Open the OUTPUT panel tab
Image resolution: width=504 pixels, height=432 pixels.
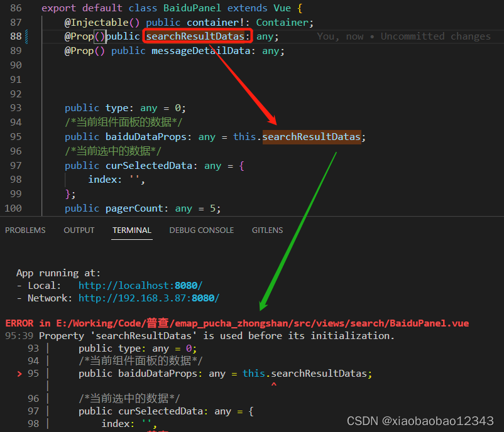click(x=79, y=230)
